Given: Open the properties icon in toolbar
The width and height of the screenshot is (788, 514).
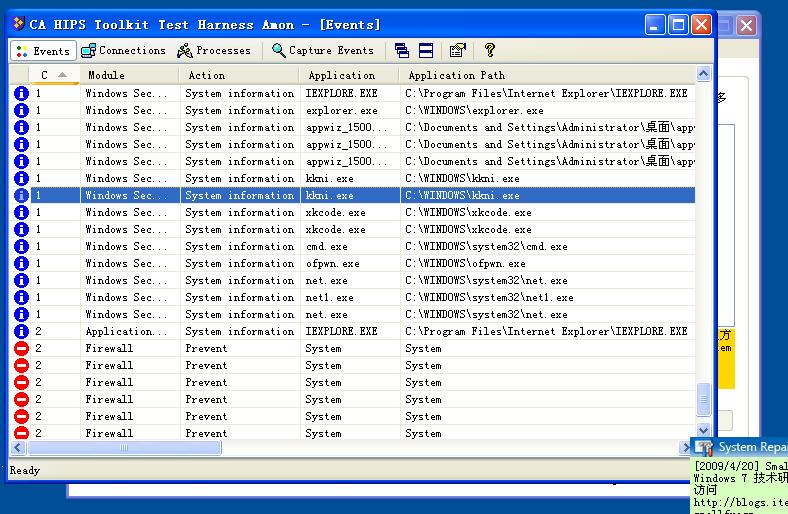Looking at the screenshot, I should pos(458,51).
